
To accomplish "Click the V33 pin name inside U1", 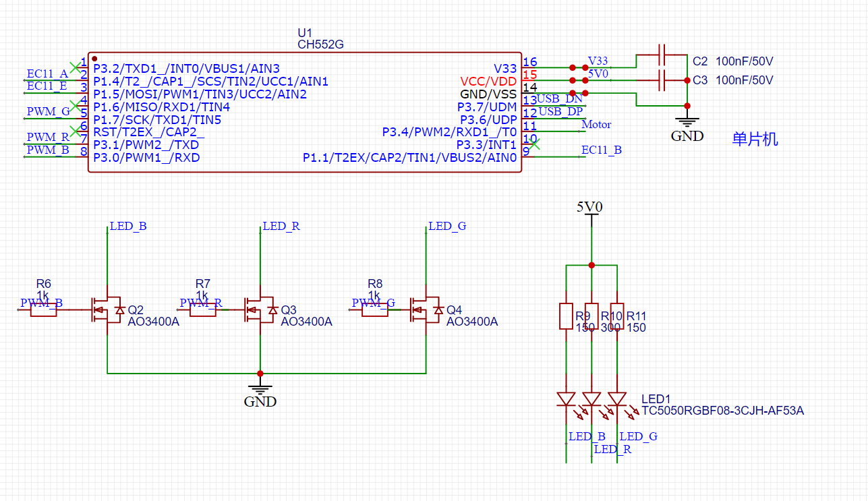I will click(x=505, y=69).
